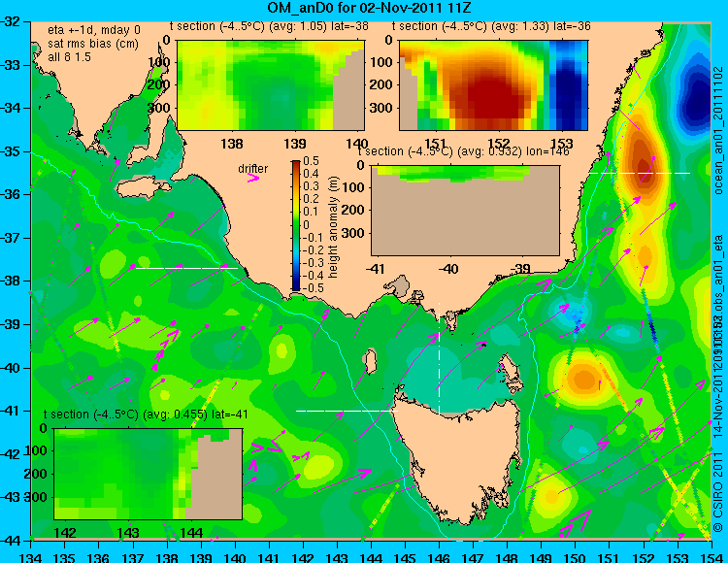This screenshot has height=563, width=728.
Task: Click the "152" tick under the lat=-36 section
Action: (499, 144)
